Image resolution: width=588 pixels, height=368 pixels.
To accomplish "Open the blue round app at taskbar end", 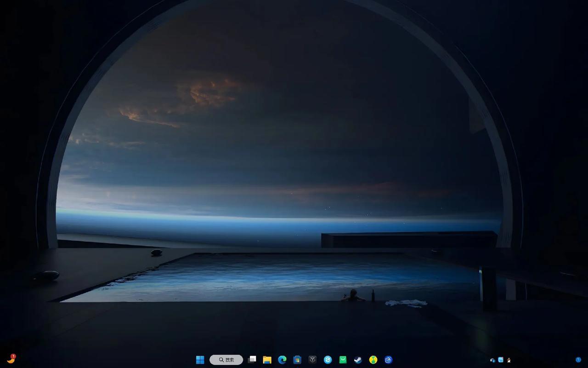I will pyautogui.click(x=388, y=360).
